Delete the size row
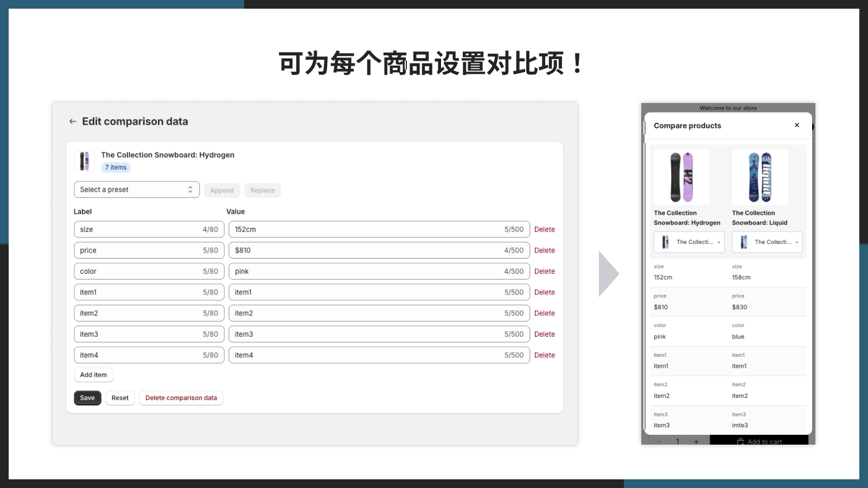The image size is (868, 488). click(544, 229)
